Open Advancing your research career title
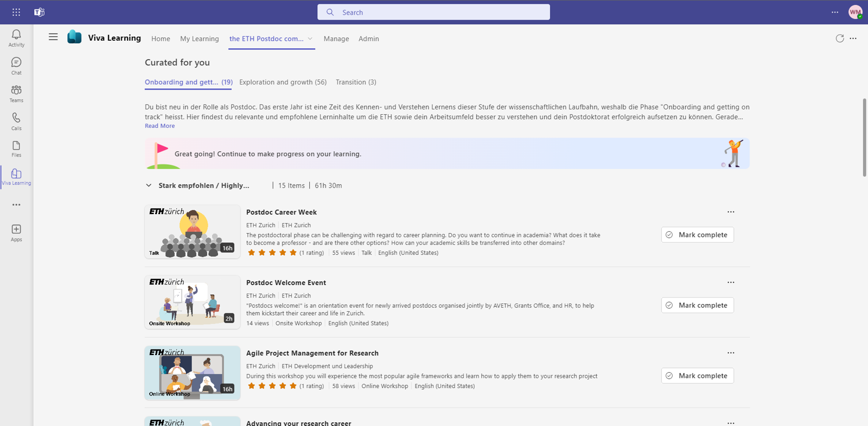868x426 pixels. click(x=299, y=423)
